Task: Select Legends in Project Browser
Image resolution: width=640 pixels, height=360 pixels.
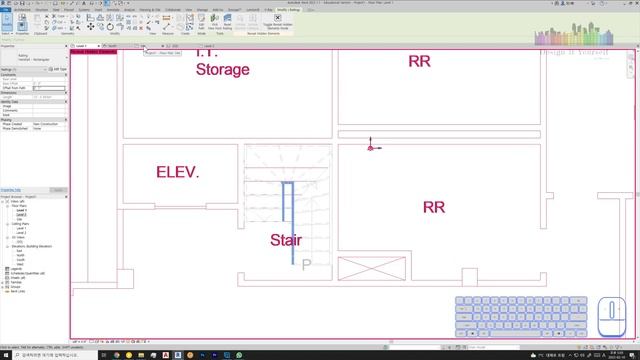Action: click(x=16, y=269)
